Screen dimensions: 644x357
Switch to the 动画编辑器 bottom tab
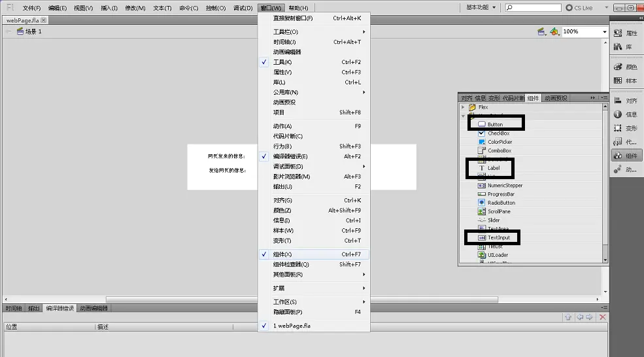coord(93,308)
